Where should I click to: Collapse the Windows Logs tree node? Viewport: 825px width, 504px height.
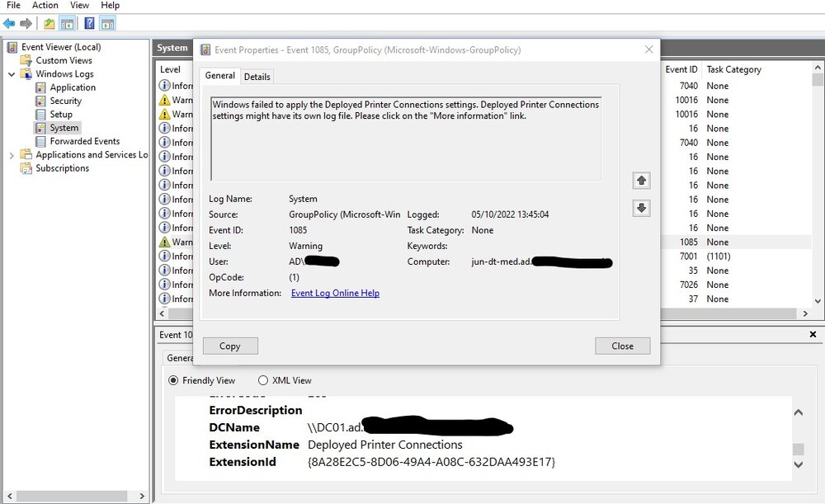click(11, 74)
